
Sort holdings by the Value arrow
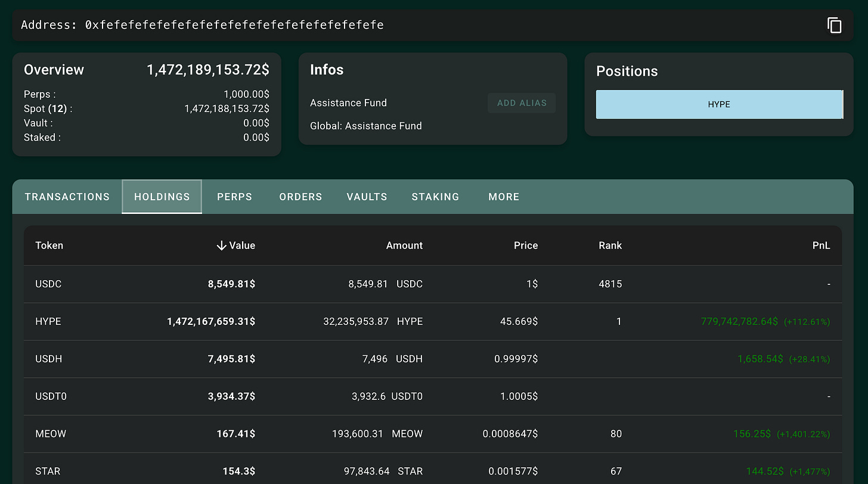tap(221, 246)
